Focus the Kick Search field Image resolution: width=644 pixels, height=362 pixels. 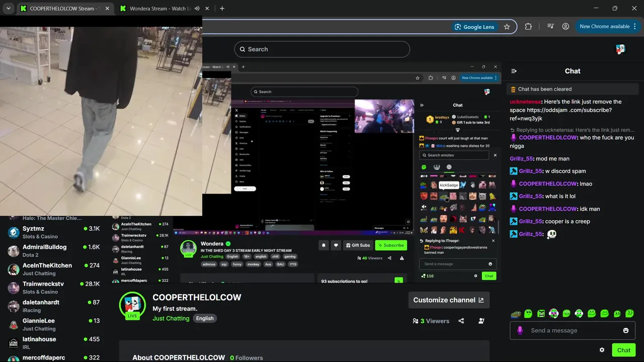pos(322,49)
